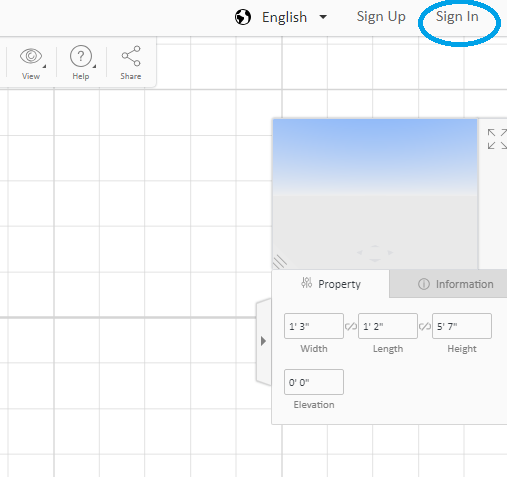507x477 pixels.
Task: Toggle link between Length and Height
Action: click(x=425, y=326)
